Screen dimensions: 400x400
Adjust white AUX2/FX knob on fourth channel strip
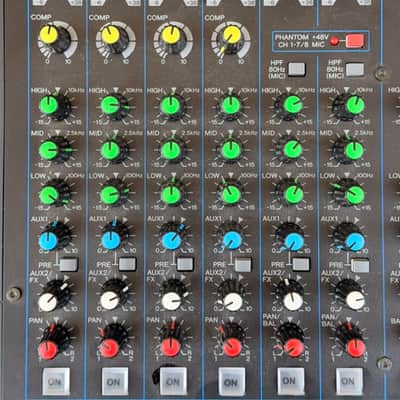pyautogui.click(x=233, y=302)
